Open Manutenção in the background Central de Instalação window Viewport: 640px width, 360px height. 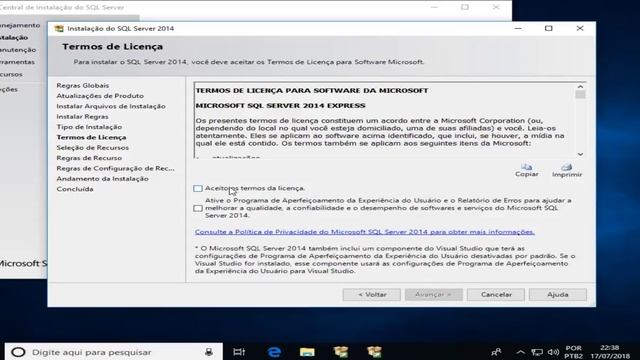click(x=18, y=50)
